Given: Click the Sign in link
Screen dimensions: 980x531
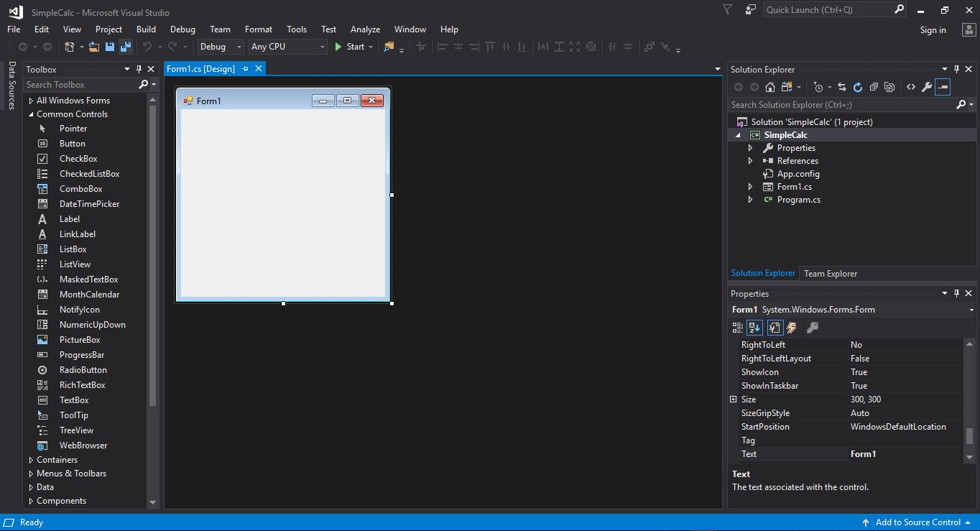Looking at the screenshot, I should (x=933, y=30).
